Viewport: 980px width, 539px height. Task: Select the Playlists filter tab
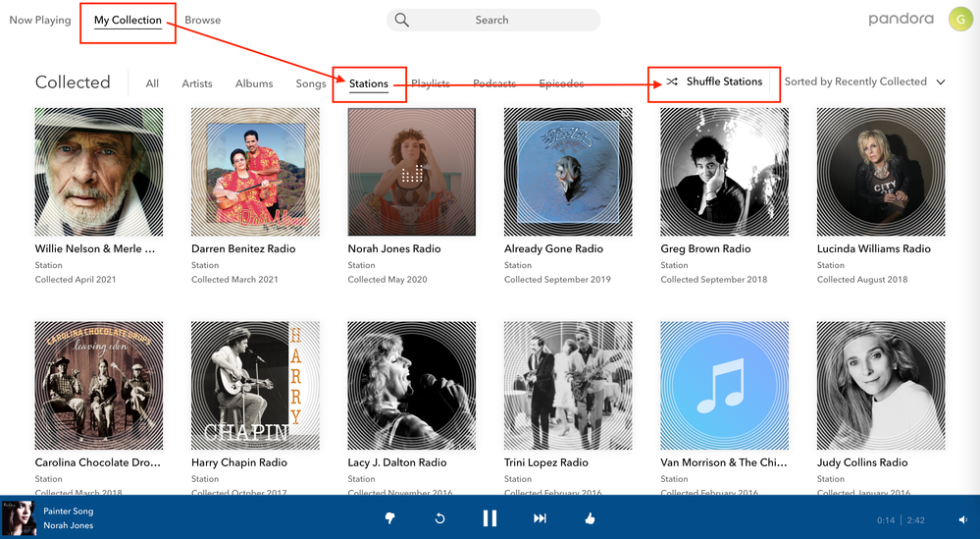pyautogui.click(x=431, y=83)
